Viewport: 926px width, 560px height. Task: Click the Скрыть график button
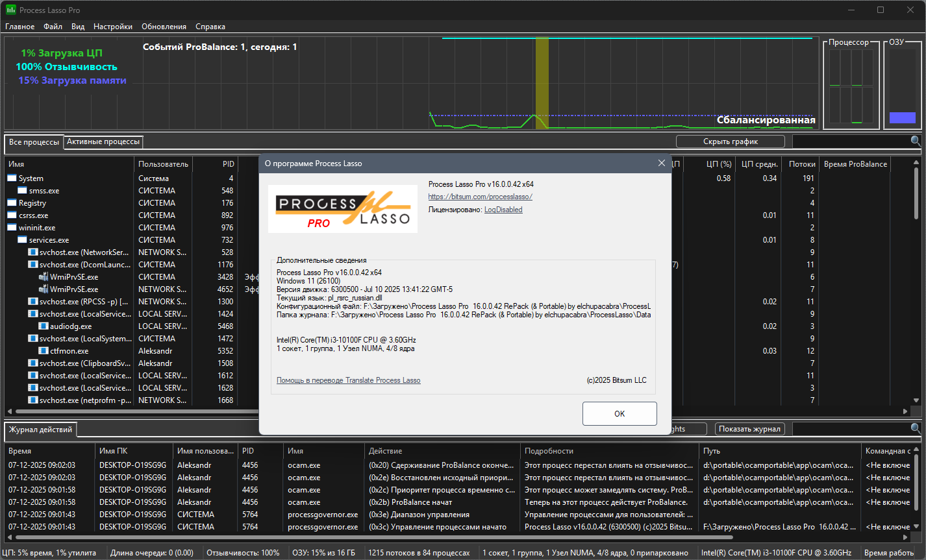pos(731,141)
